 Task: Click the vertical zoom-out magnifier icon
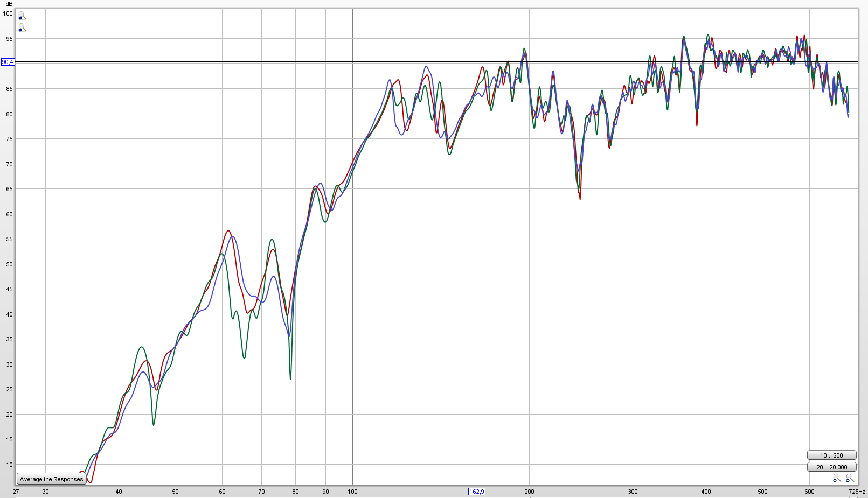click(22, 27)
